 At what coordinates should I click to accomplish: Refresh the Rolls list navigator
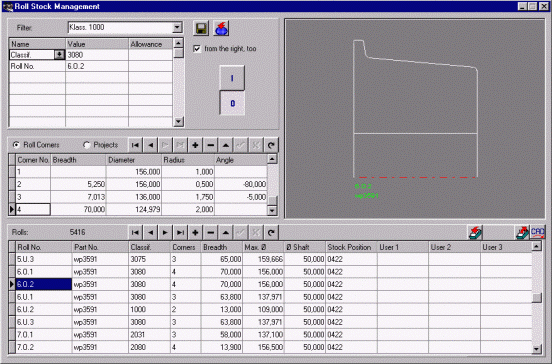coord(271,232)
